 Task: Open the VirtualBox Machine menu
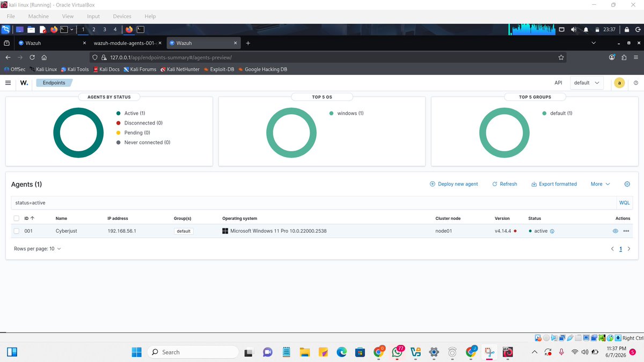pos(39,17)
